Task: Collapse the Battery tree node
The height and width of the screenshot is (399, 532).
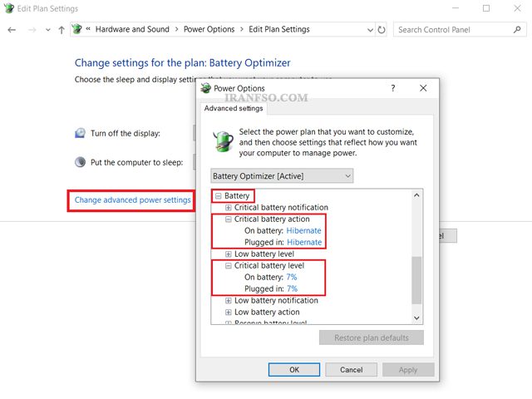Action: (219, 196)
